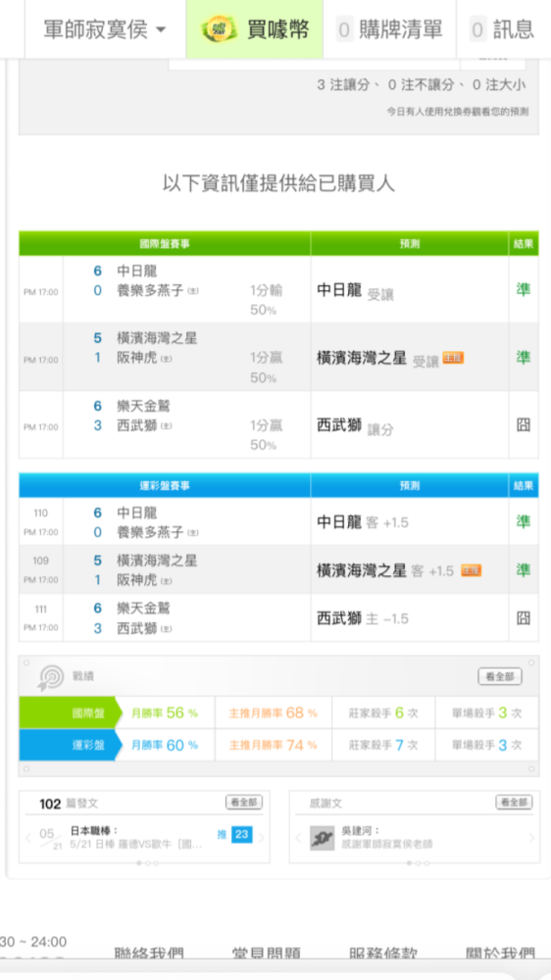Click 看全部 button for 感謝文
Viewport: 551px width, 980px height.
(x=514, y=803)
